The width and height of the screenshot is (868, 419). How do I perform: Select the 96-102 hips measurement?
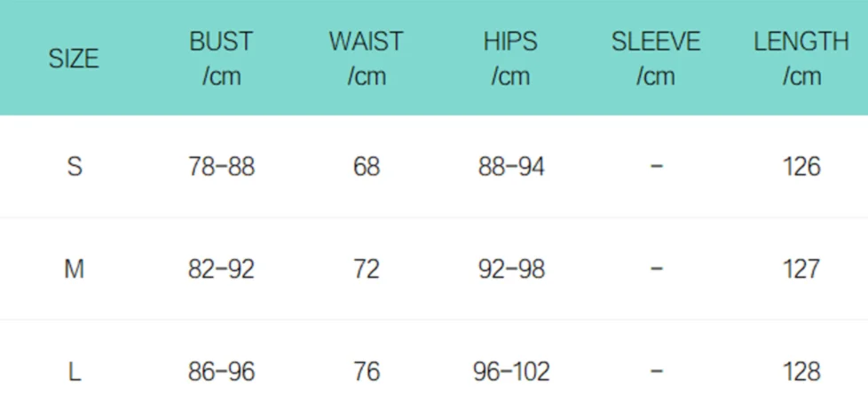pos(511,371)
